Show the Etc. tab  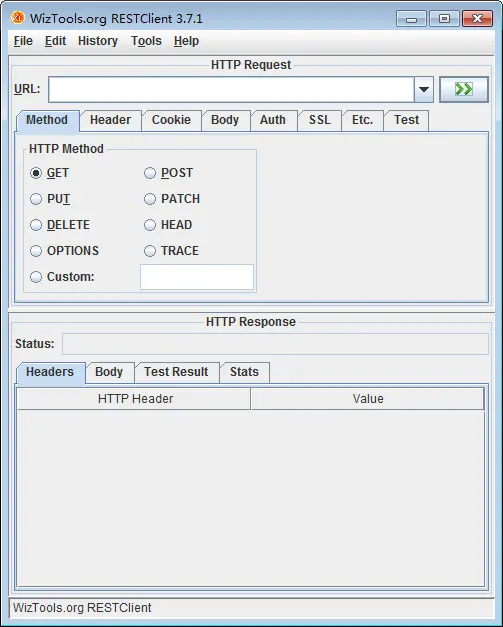pyautogui.click(x=362, y=120)
